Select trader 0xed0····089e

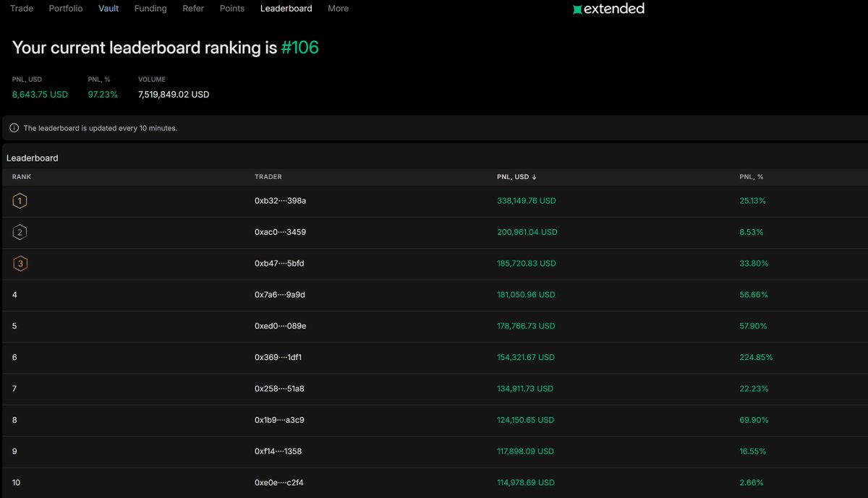(281, 326)
